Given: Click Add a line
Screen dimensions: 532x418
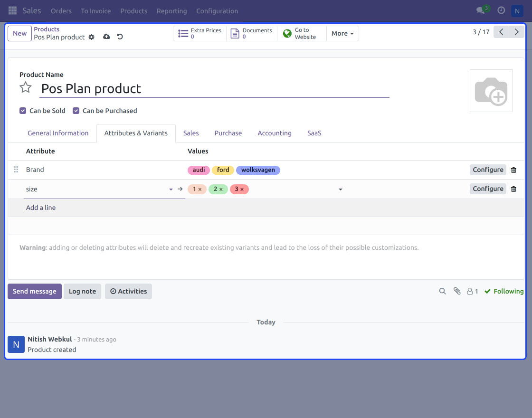Looking at the screenshot, I should [41, 208].
